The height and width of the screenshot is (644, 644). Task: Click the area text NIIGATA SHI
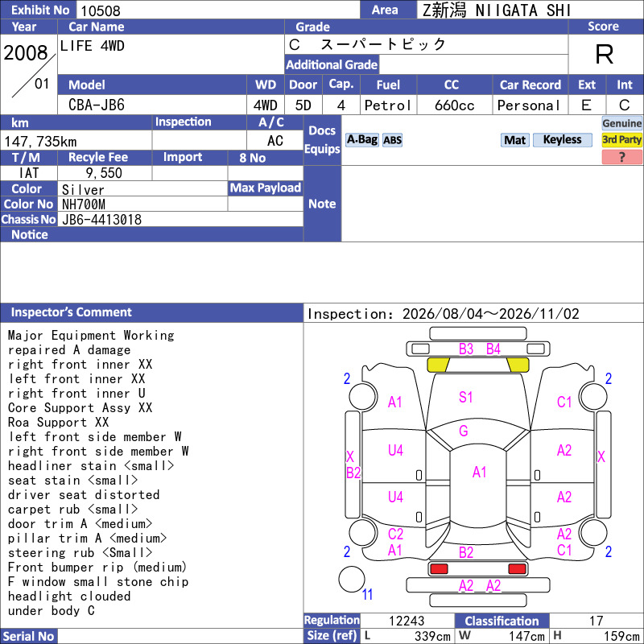pyautogui.click(x=522, y=10)
